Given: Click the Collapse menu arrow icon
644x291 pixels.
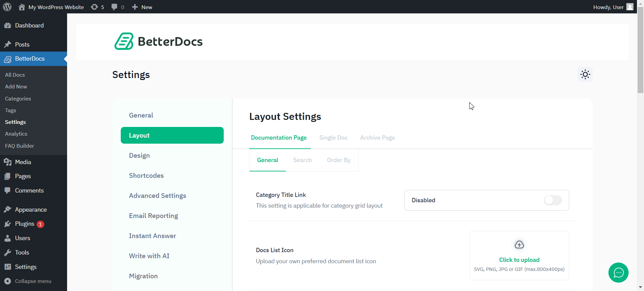Looking at the screenshot, I should 8,281.
